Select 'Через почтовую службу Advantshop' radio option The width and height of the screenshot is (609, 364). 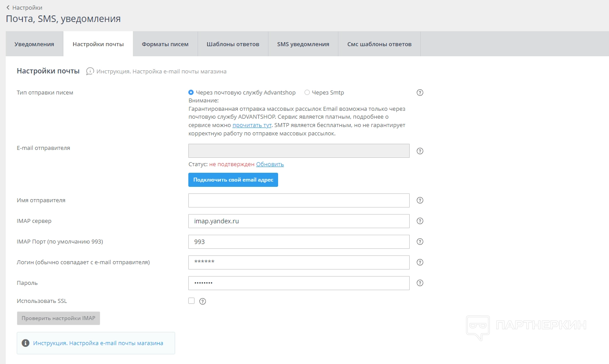pos(191,93)
